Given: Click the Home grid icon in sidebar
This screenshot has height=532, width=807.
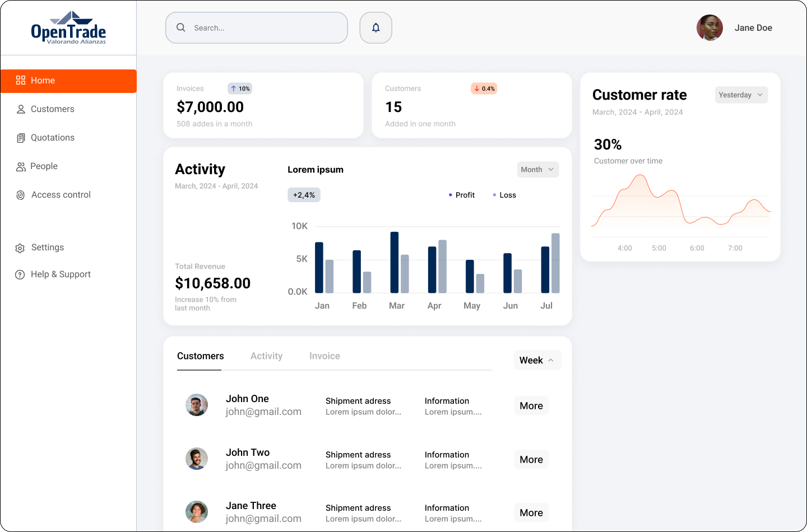Looking at the screenshot, I should (21, 80).
